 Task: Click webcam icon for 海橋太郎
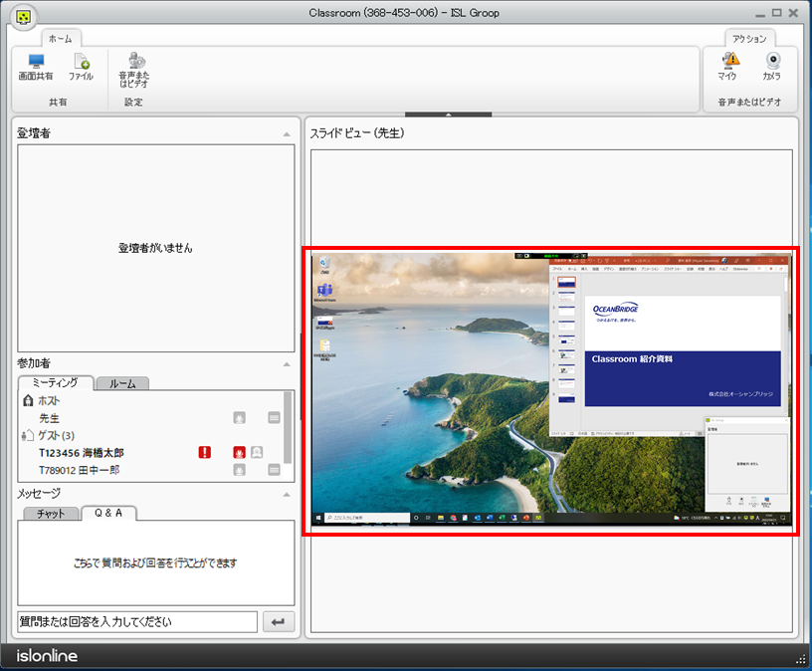point(257,452)
